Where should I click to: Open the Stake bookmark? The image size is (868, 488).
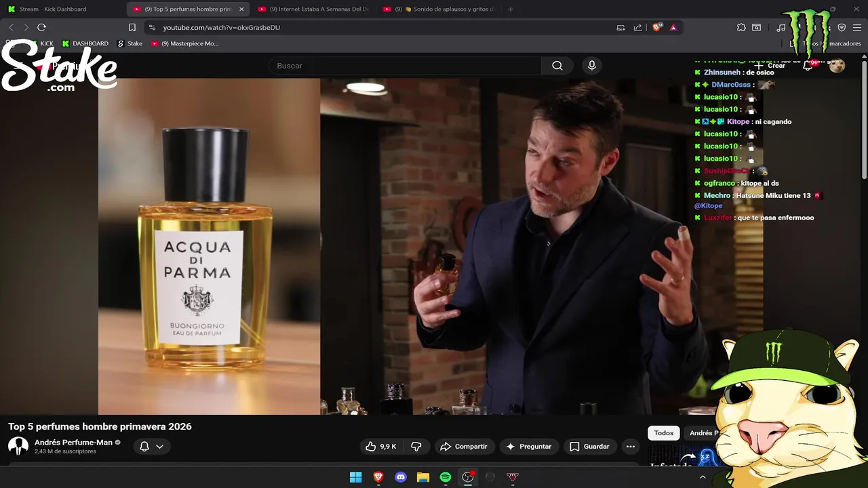[x=130, y=43]
